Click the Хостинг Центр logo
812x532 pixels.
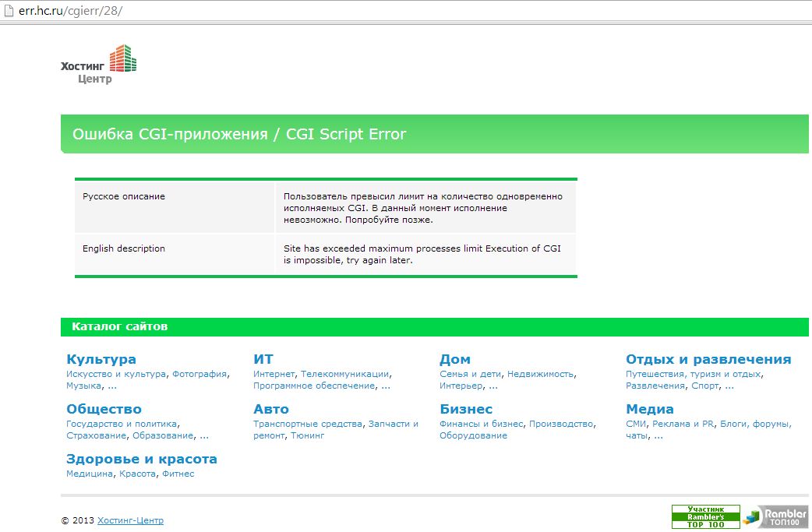98,64
